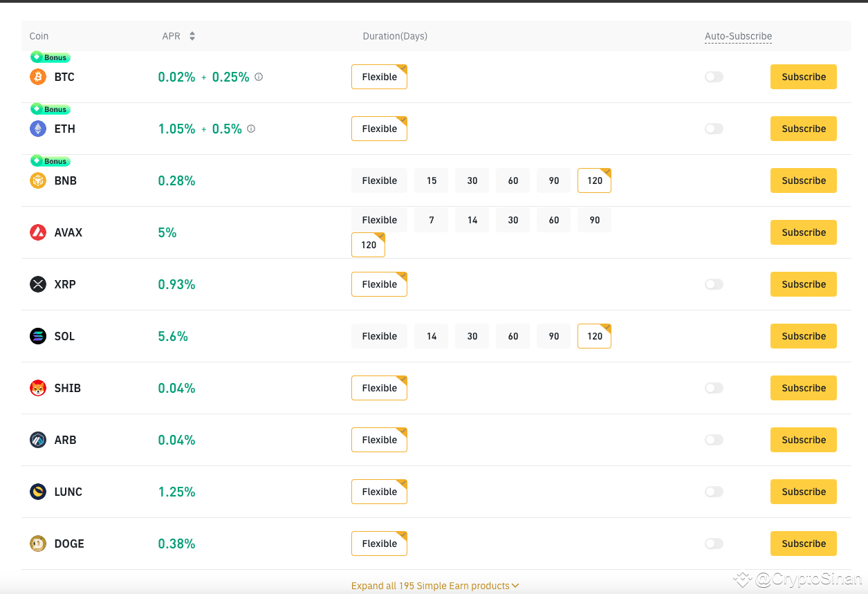The width and height of the screenshot is (868, 594).
Task: Click the XRP coin icon
Action: point(37,284)
